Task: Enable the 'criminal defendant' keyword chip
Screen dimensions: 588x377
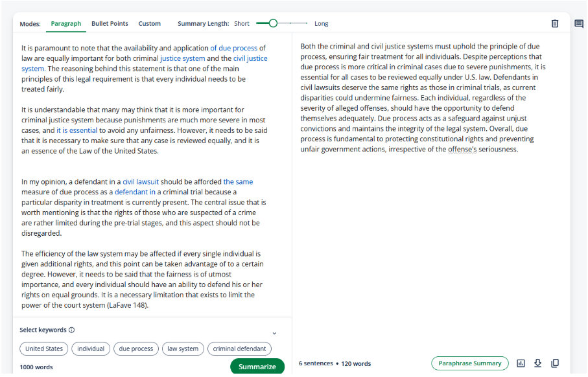Action: point(239,348)
